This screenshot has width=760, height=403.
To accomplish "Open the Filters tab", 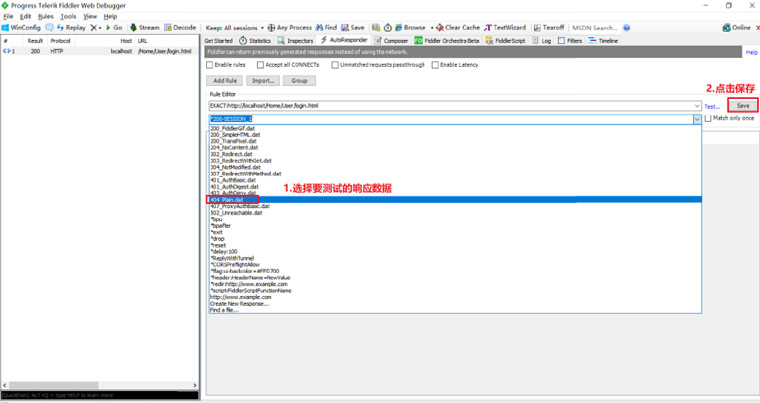I will click(570, 41).
